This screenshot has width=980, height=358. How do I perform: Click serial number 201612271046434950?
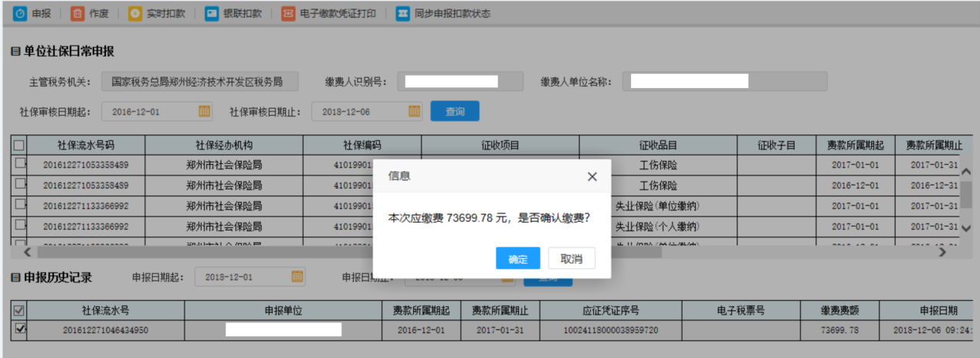[x=106, y=329]
